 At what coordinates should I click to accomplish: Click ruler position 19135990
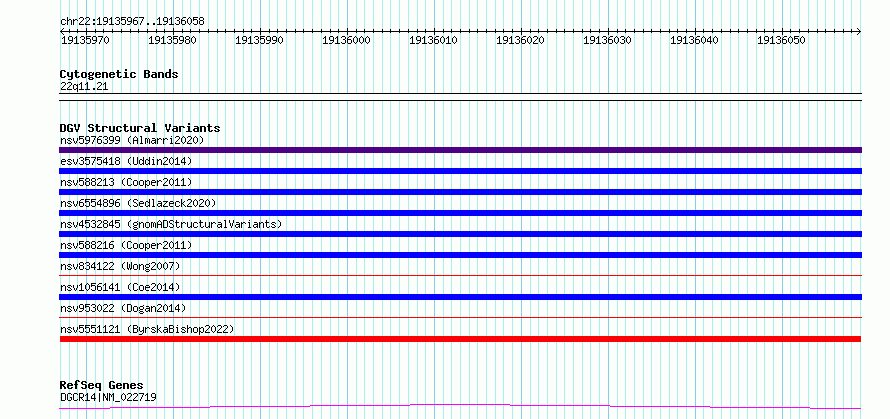coord(259,41)
